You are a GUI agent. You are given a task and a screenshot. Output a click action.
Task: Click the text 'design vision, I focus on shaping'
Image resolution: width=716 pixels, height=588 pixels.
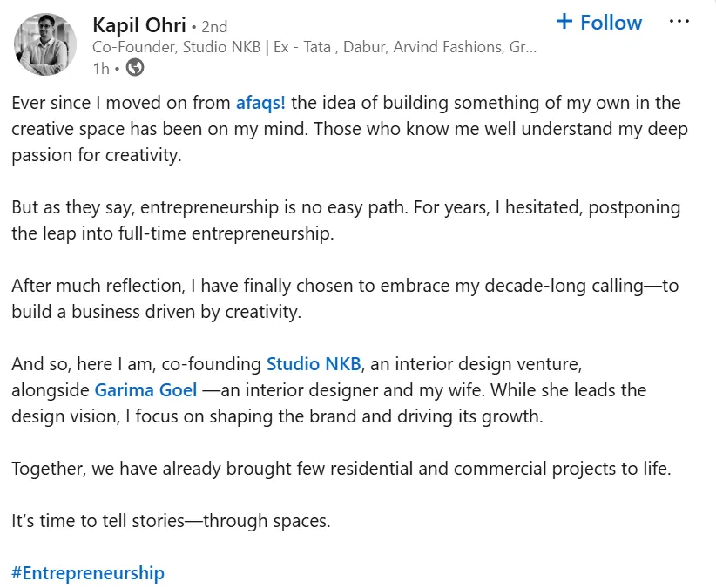tap(142, 416)
